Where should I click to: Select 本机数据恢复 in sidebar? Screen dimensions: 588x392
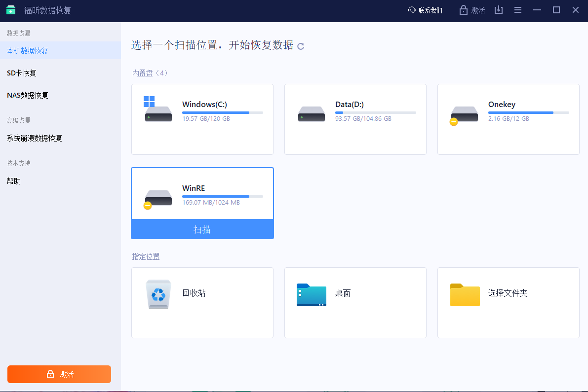[60, 51]
